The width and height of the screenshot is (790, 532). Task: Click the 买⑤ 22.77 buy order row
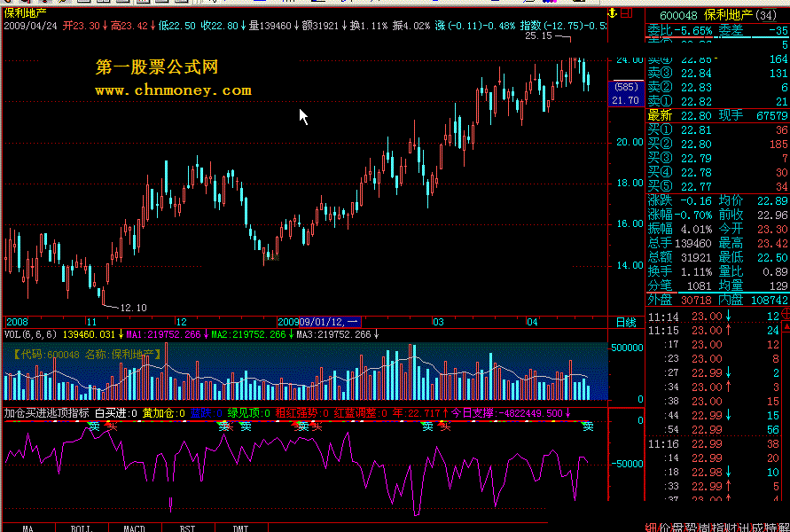[x=718, y=187]
